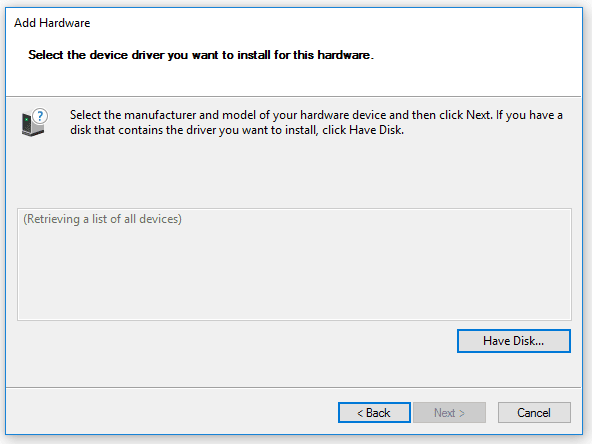Click the word Next in the instruction text

click(478, 115)
